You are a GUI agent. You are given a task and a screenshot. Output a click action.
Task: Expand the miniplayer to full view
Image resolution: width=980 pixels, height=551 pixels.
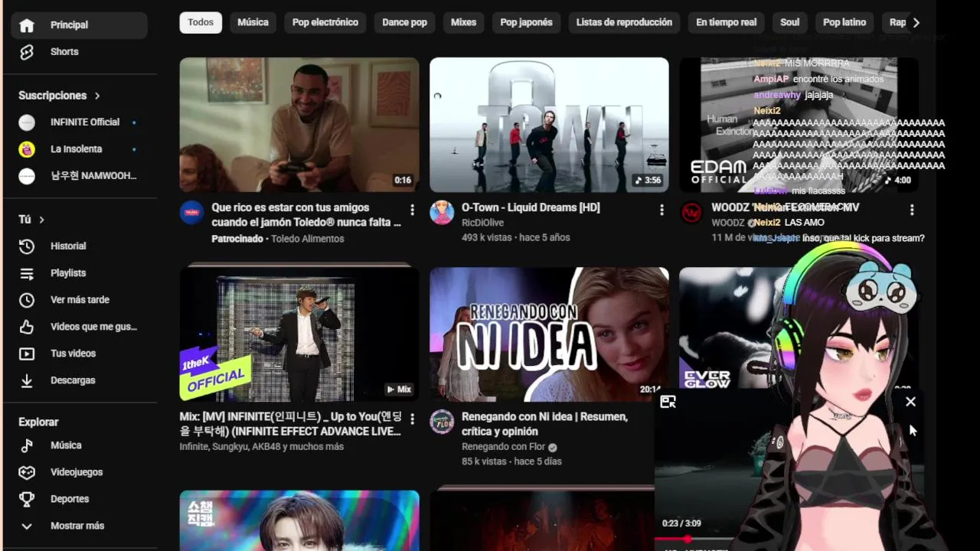tap(668, 402)
